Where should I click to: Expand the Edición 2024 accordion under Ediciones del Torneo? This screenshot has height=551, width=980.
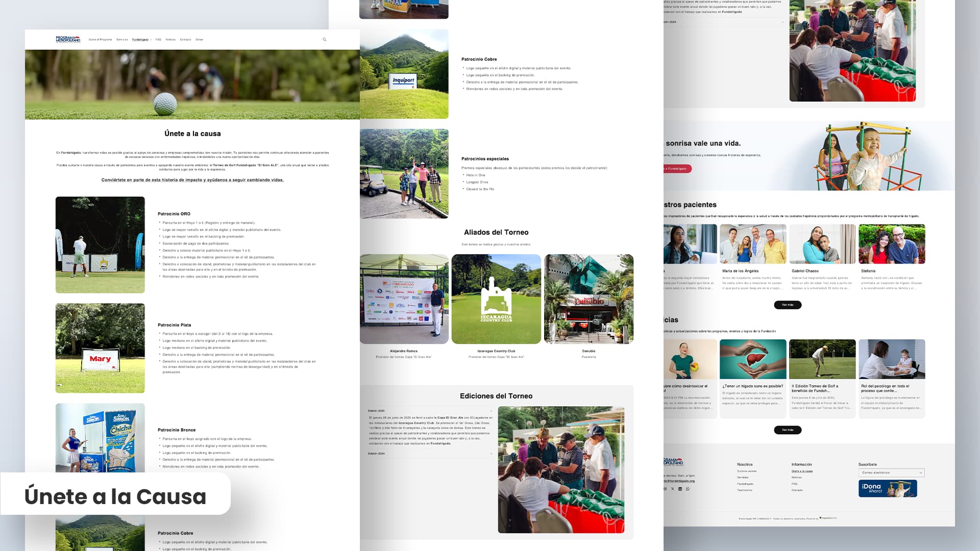[x=430, y=454]
